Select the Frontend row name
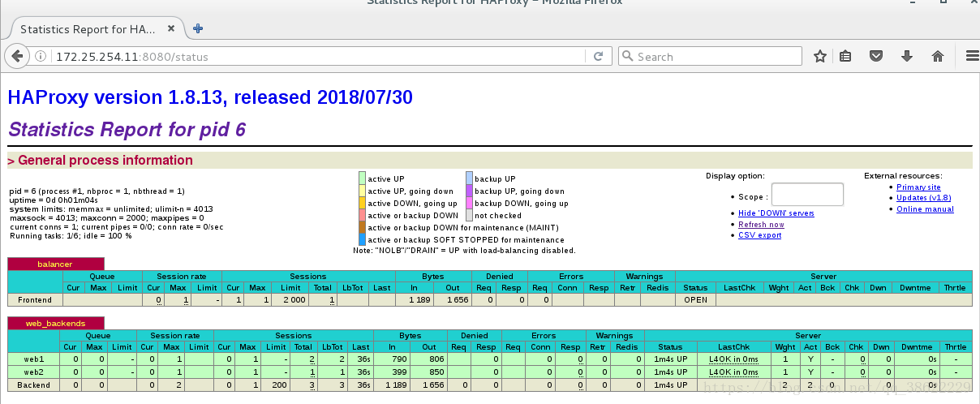Image resolution: width=980 pixels, height=404 pixels. click(x=34, y=300)
